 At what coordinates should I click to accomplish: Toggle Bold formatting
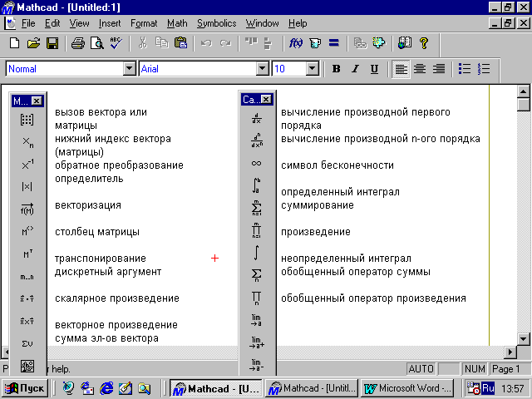click(336, 69)
